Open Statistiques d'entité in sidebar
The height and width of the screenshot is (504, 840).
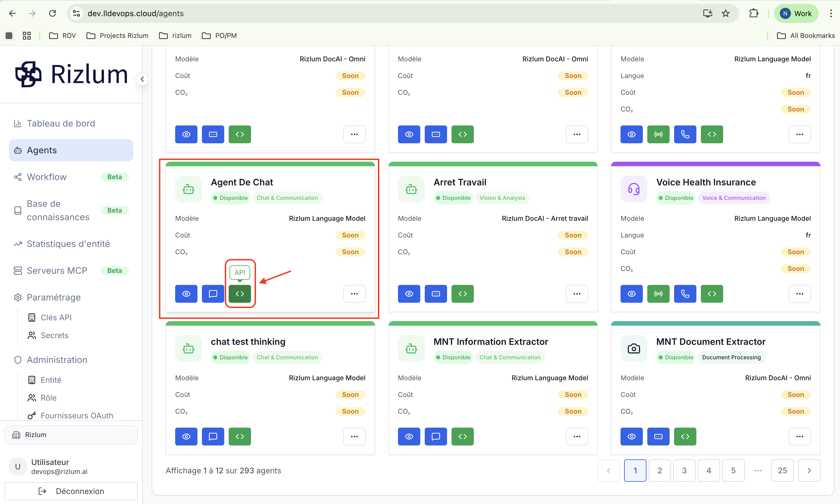pos(71,244)
